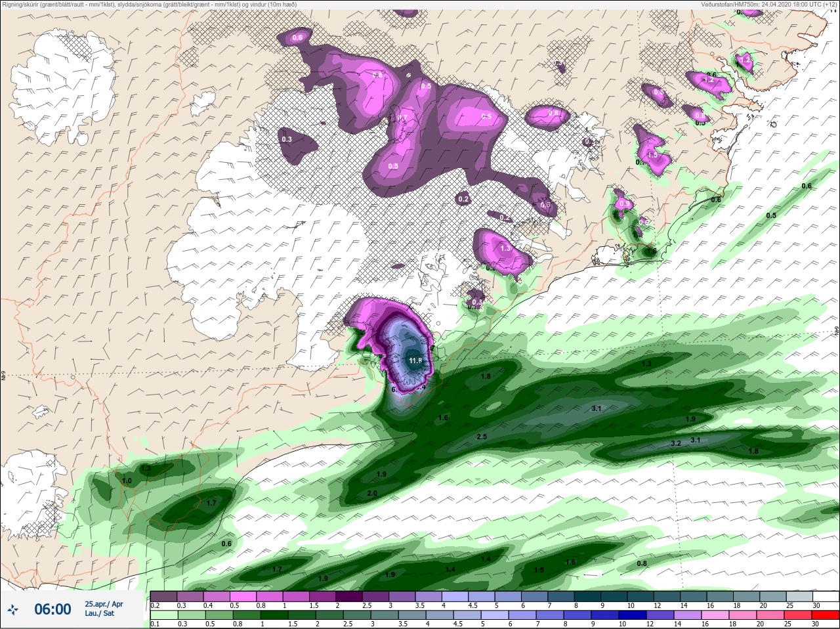Click the Veðurstofan compass logo beside 06:00

(13, 610)
